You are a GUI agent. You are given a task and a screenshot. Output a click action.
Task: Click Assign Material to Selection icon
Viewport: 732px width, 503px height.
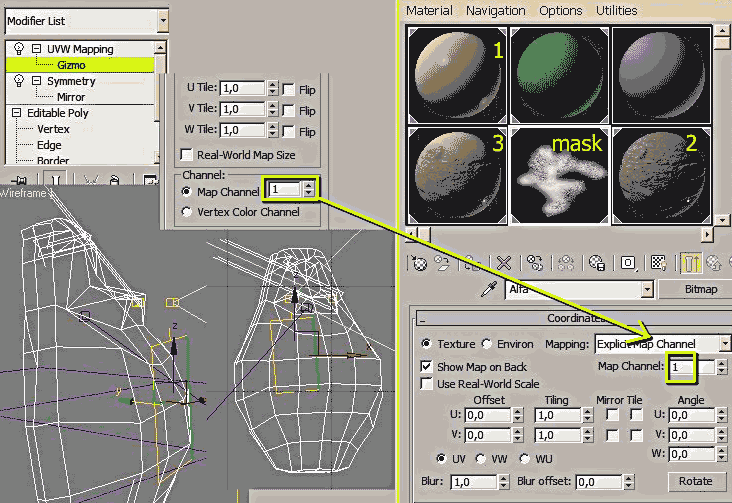pyautogui.click(x=472, y=263)
